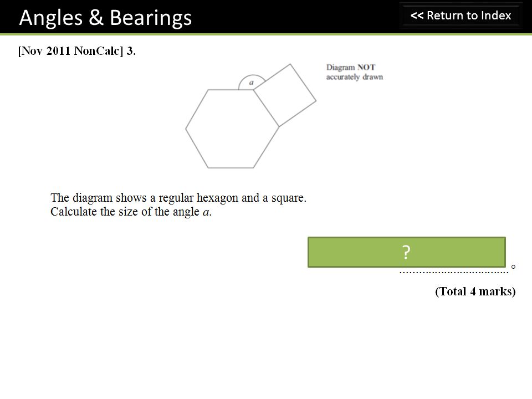Click the degree symbol beside the answer box

[513, 267]
